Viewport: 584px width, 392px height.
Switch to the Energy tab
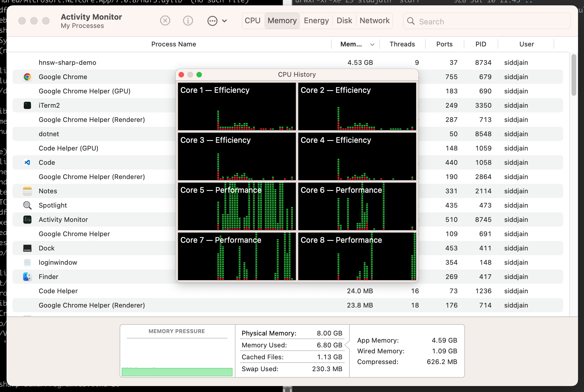[316, 21]
